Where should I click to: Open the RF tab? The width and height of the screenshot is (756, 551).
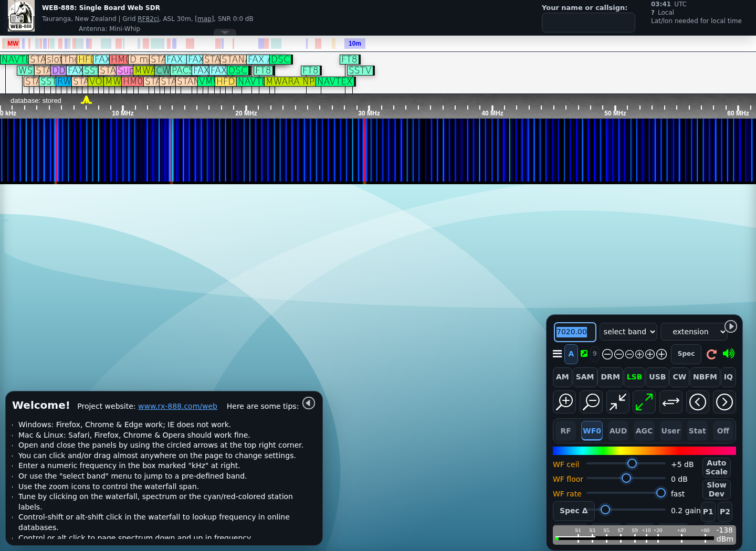(565, 431)
